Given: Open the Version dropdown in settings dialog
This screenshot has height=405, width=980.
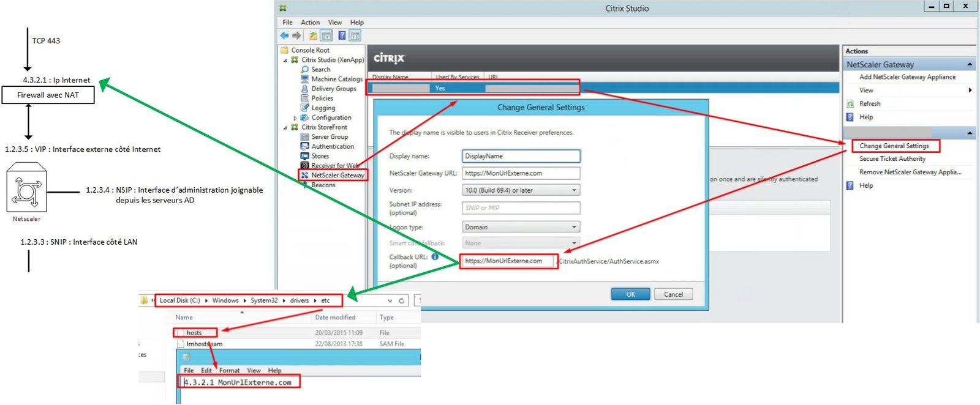Looking at the screenshot, I should pyautogui.click(x=574, y=190).
